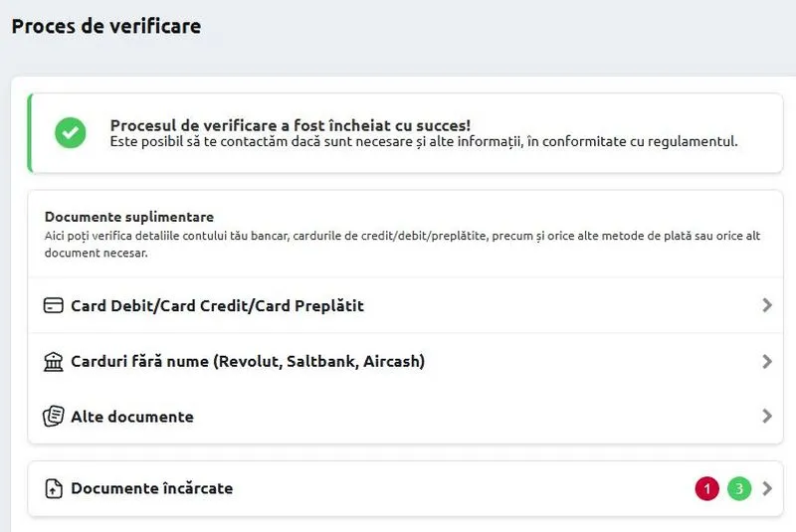796x532 pixels.
Task: Click the green badge showing 3
Action: 739,488
